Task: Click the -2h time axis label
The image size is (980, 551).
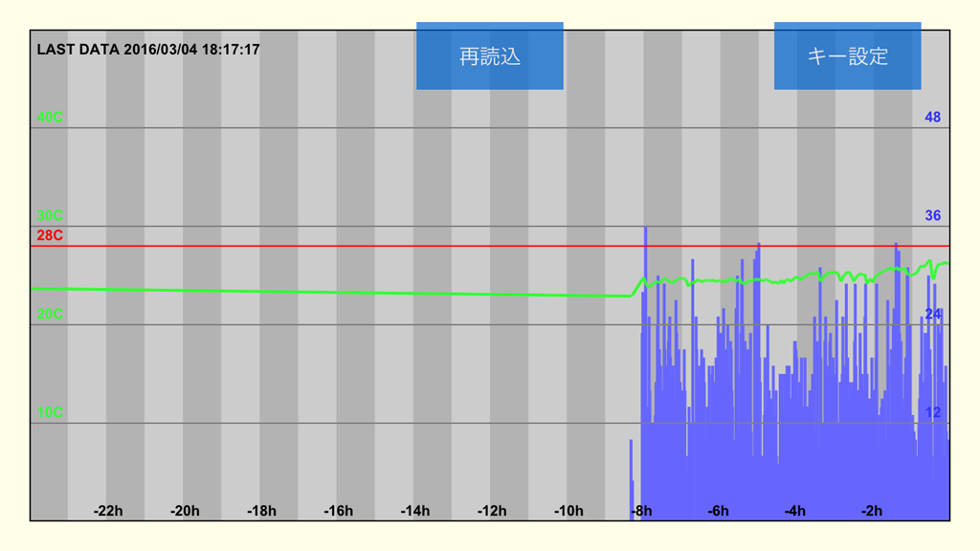Action: [872, 511]
